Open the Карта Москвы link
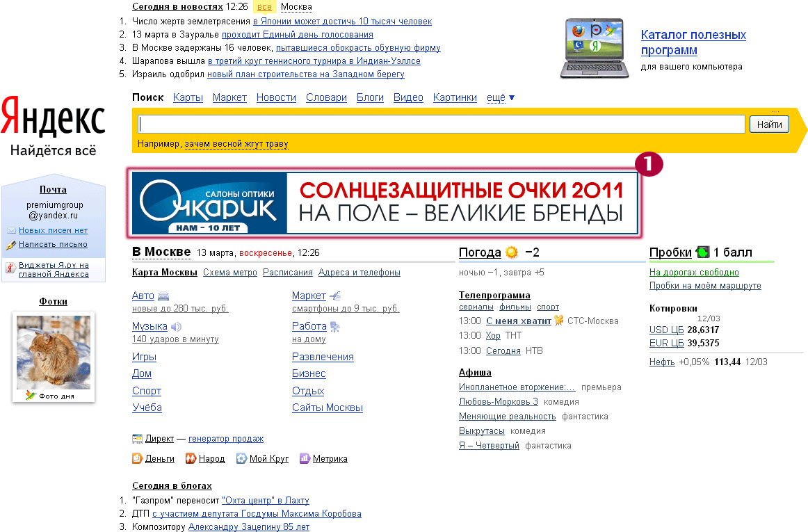This screenshot has height=532, width=808. [165, 272]
